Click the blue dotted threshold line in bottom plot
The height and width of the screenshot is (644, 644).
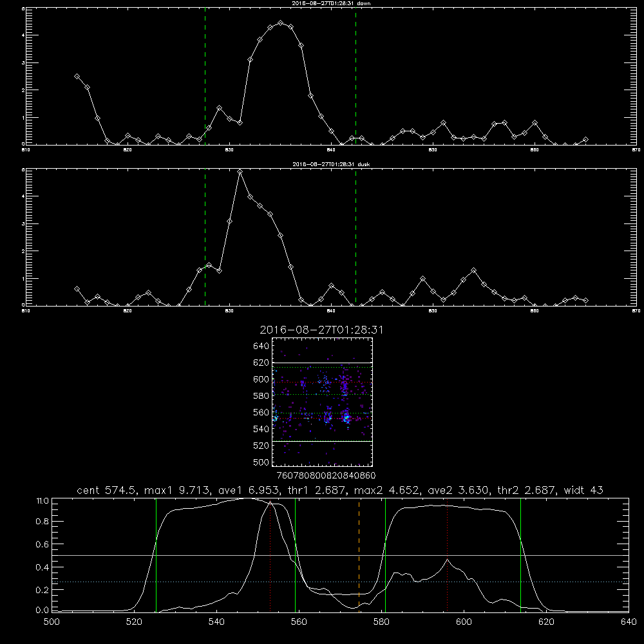[x=341, y=582]
